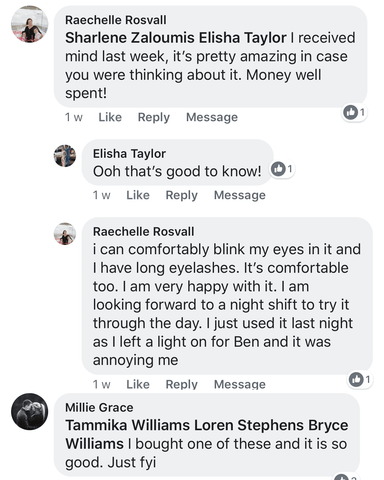
Task: Open tagged name Sharlene Zaloumis
Action: 130,38
